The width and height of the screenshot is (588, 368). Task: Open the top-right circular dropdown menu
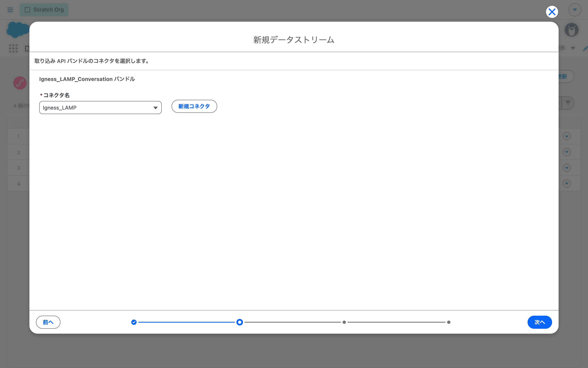point(575,10)
